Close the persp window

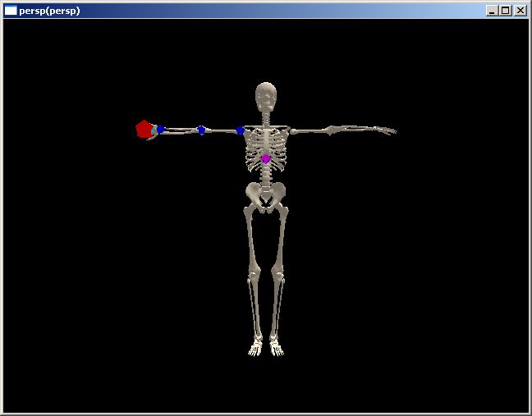[x=521, y=11]
